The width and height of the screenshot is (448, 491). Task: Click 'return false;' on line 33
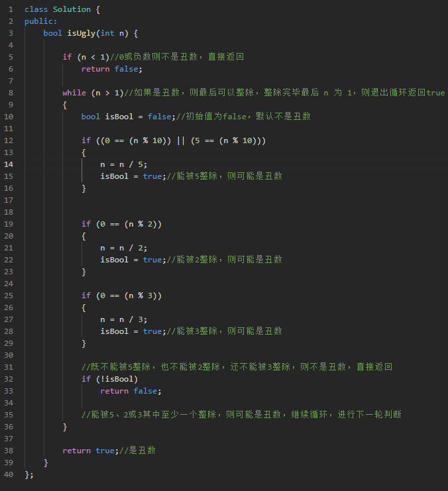pos(131,391)
